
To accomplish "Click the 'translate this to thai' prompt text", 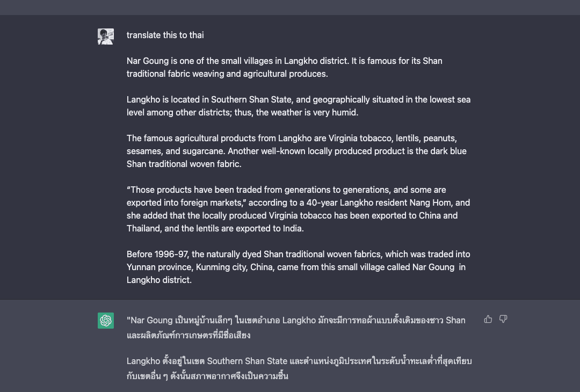I will click(x=165, y=35).
